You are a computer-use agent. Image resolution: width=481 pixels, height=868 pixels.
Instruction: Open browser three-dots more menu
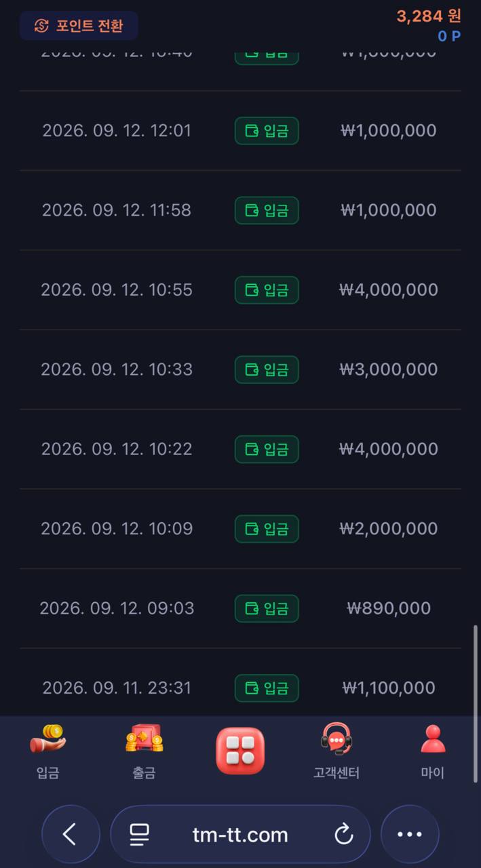pos(410,834)
